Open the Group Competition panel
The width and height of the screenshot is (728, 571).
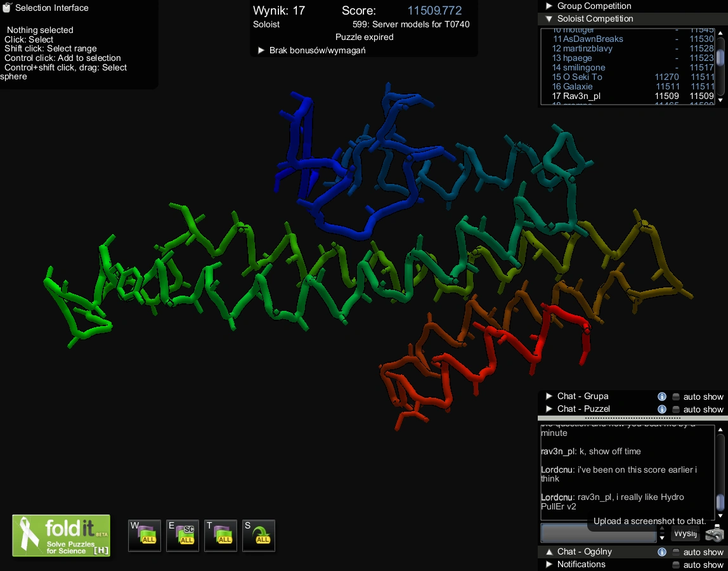point(548,6)
